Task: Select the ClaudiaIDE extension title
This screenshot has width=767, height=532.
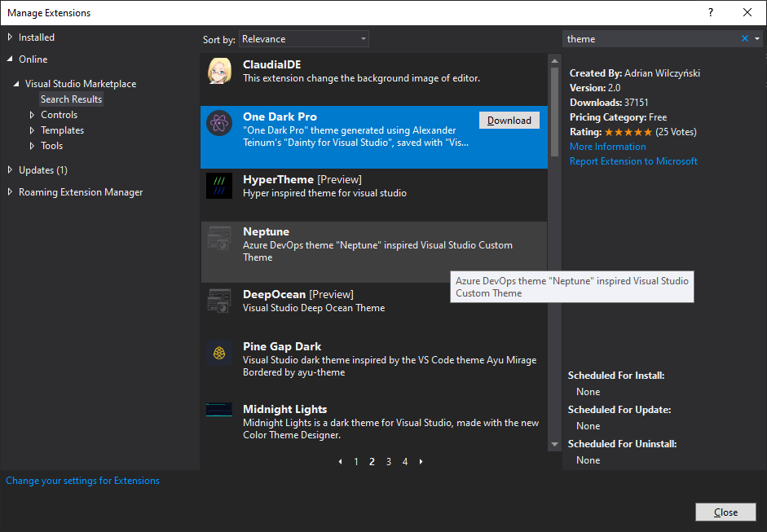Action: tap(272, 64)
